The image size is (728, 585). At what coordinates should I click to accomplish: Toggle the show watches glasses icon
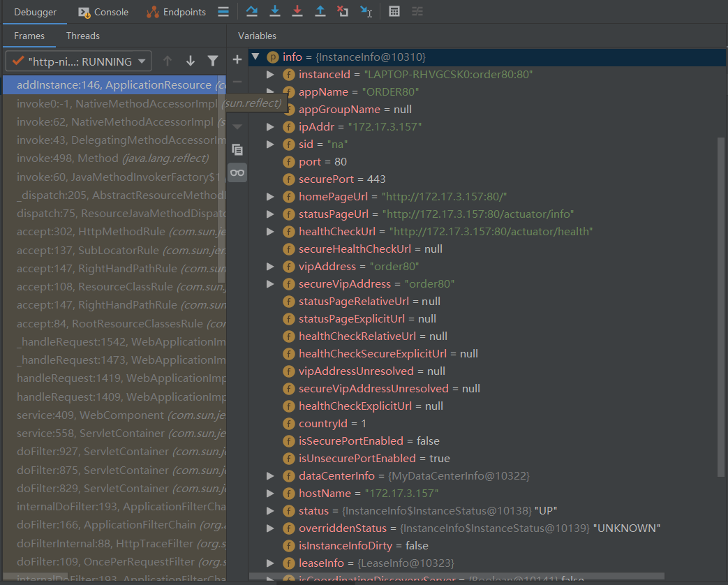(x=237, y=172)
